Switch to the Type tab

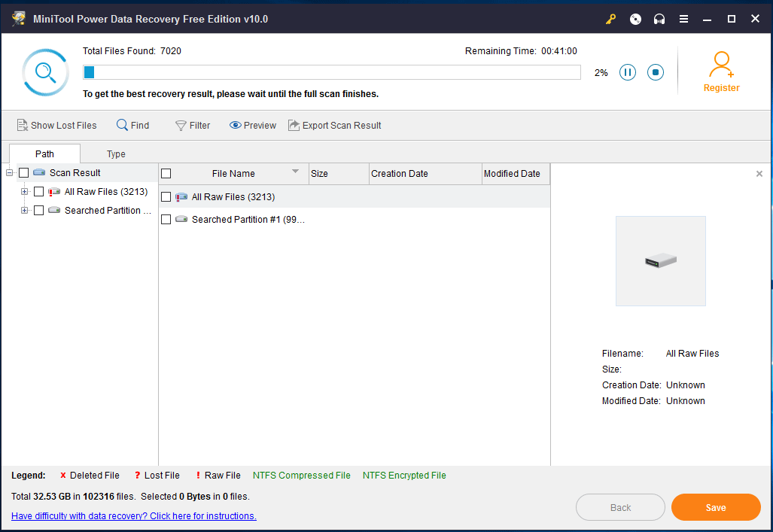coord(116,154)
